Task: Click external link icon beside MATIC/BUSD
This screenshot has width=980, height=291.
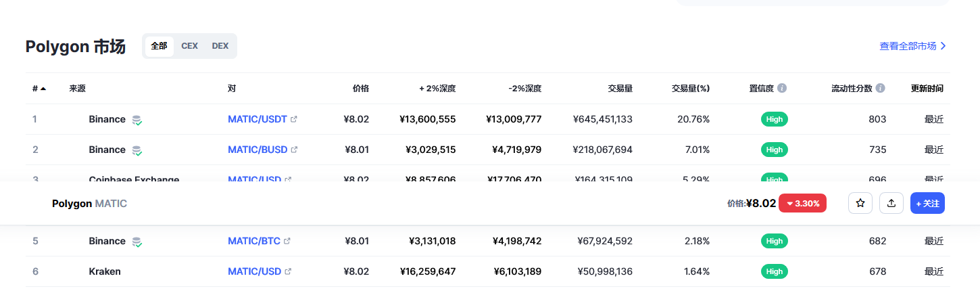Action: coord(294,150)
